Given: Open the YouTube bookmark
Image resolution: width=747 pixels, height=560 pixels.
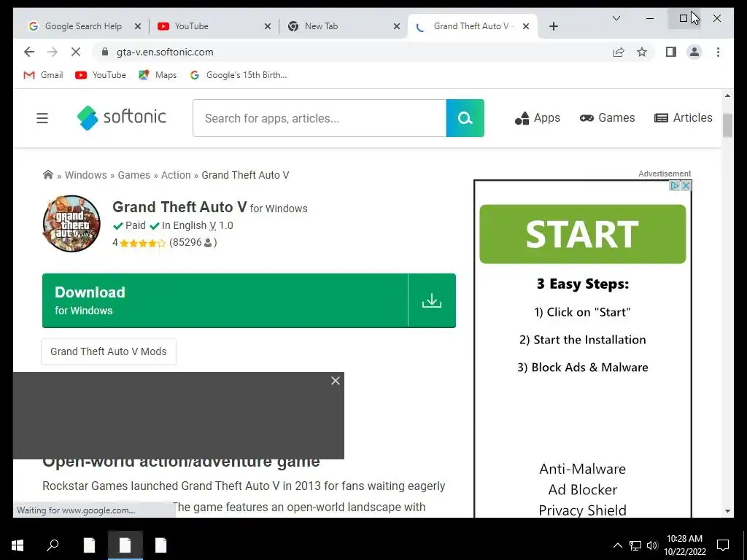Looking at the screenshot, I should pyautogui.click(x=101, y=75).
